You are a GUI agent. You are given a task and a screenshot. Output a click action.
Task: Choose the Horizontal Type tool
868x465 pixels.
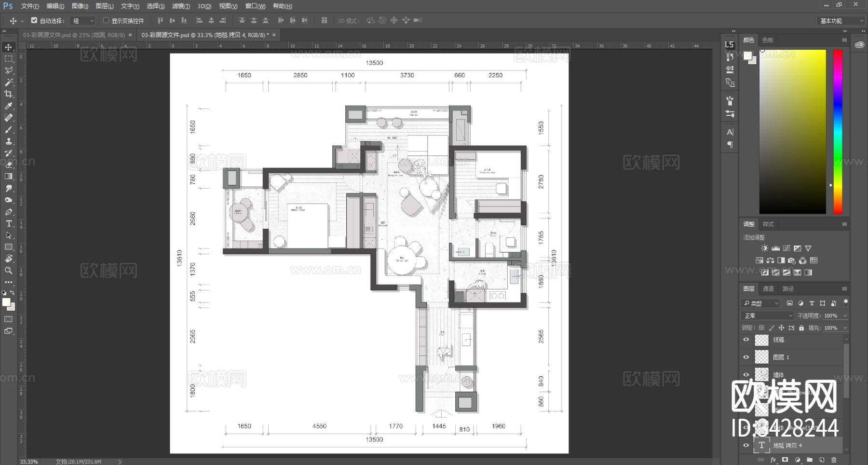point(9,224)
